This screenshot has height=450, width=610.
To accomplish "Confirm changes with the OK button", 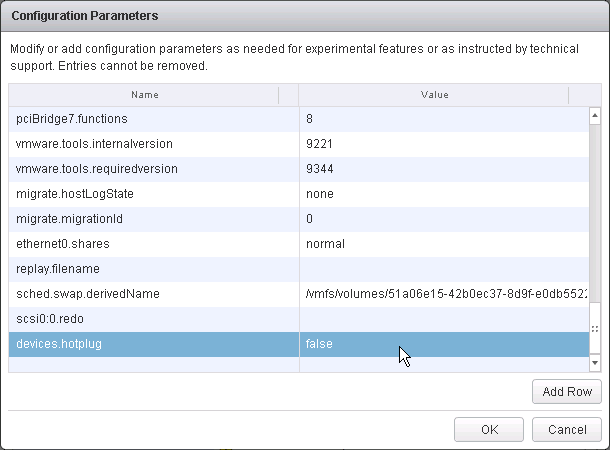I will [x=489, y=429].
